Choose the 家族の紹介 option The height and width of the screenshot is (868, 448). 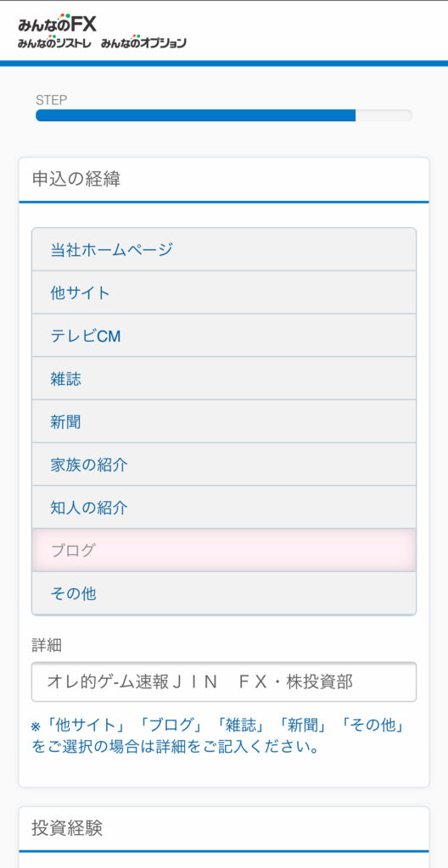click(224, 465)
